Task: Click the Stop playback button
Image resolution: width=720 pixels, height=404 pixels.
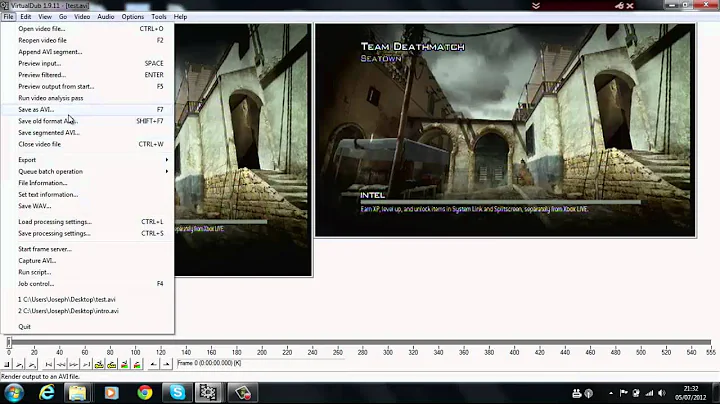Action: (x=6, y=365)
